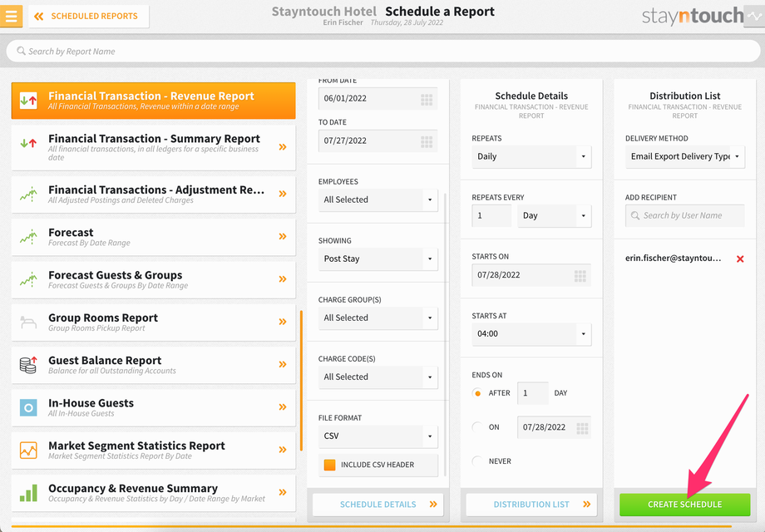The width and height of the screenshot is (765, 532).
Task: Click the magnifier icon in report search
Action: pos(21,51)
